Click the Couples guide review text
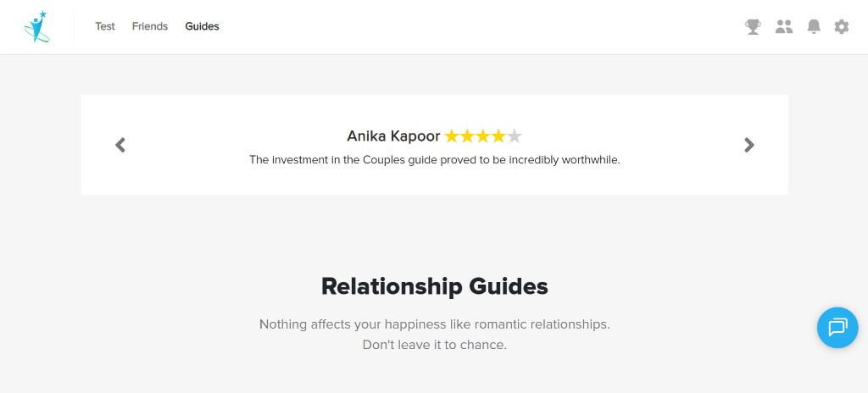868x393 pixels. pyautogui.click(x=435, y=161)
